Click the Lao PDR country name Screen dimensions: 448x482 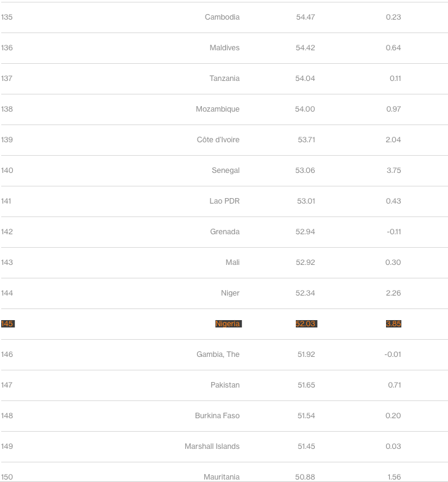click(225, 201)
